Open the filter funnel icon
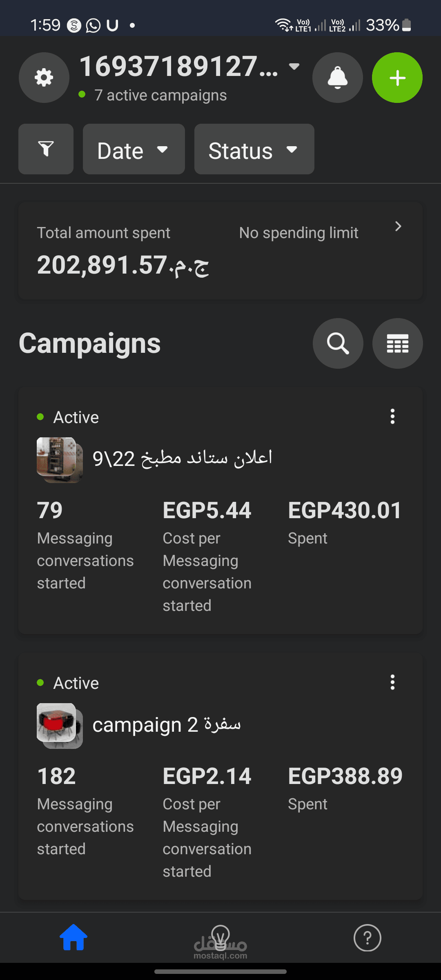441x980 pixels. [46, 149]
